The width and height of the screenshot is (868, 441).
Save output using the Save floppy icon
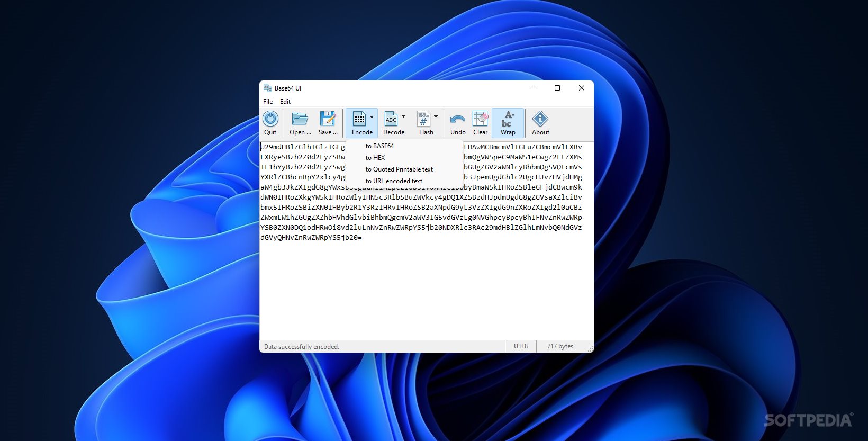[x=328, y=119]
